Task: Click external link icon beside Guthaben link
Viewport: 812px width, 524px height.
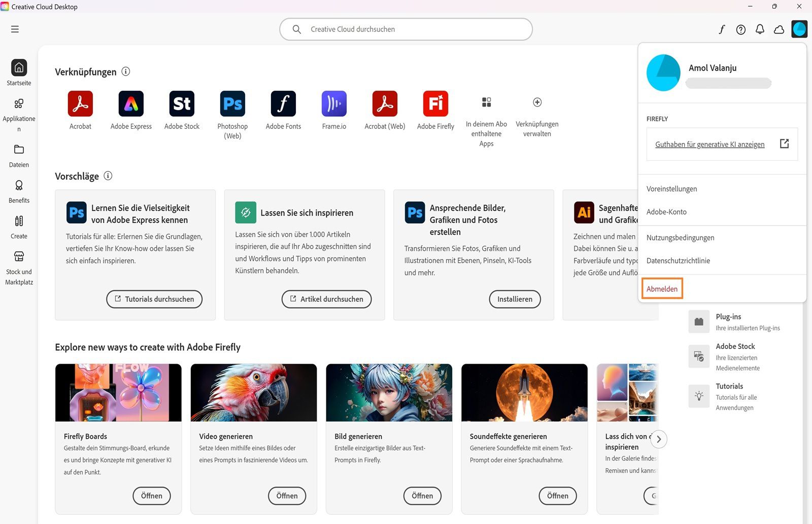Action: pos(784,144)
